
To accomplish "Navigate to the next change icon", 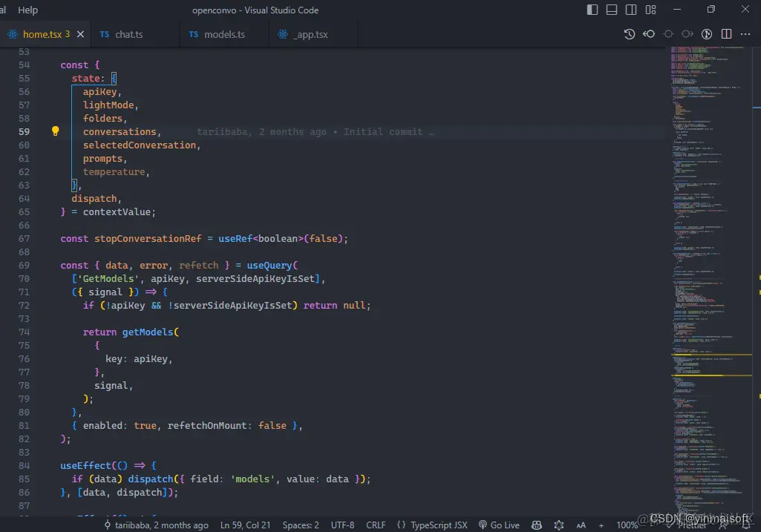I will tap(687, 33).
